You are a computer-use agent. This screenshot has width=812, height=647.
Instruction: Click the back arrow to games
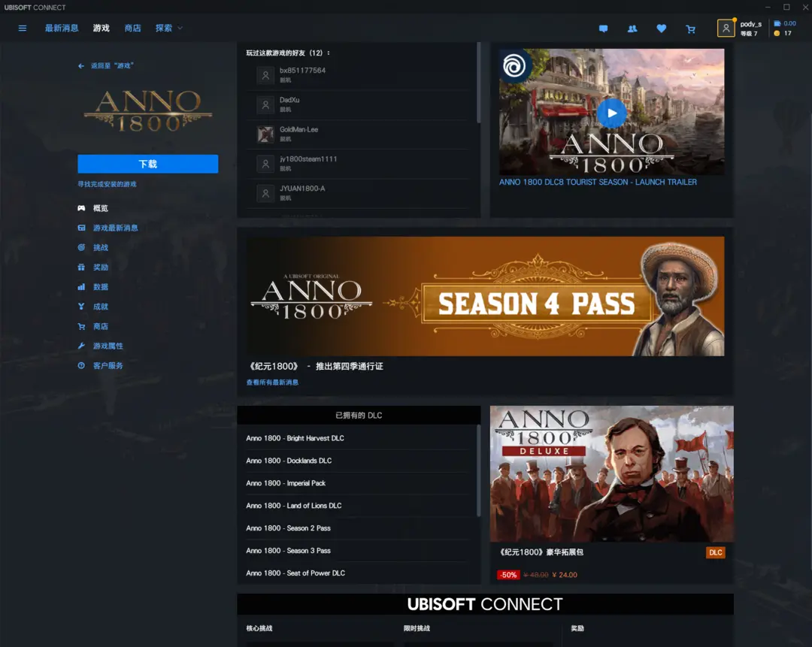81,65
